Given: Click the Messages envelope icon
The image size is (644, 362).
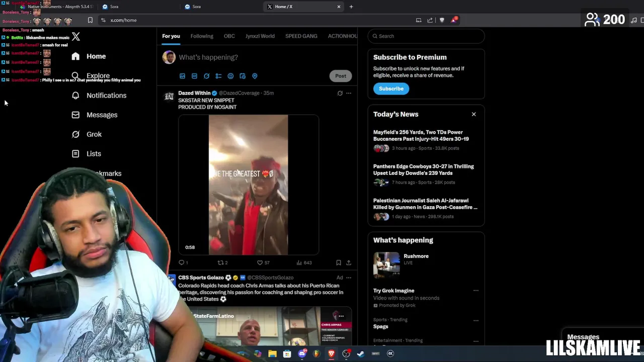Looking at the screenshot, I should click(x=75, y=115).
